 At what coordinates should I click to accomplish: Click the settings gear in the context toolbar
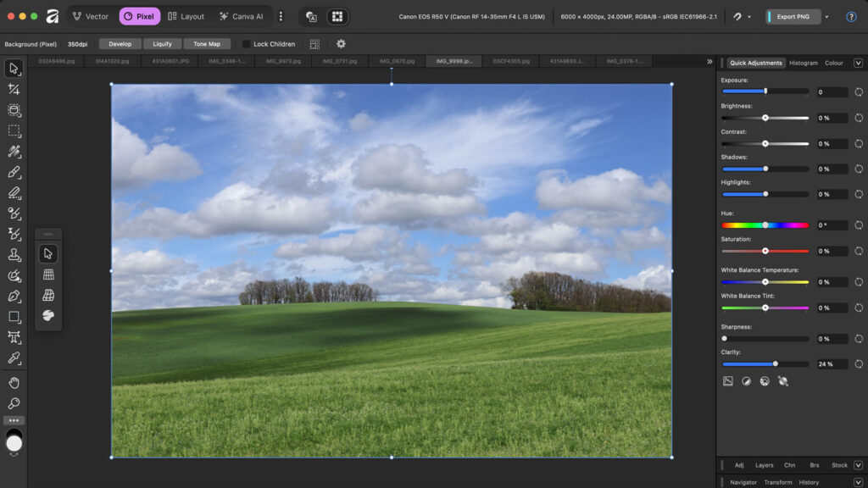(x=341, y=44)
